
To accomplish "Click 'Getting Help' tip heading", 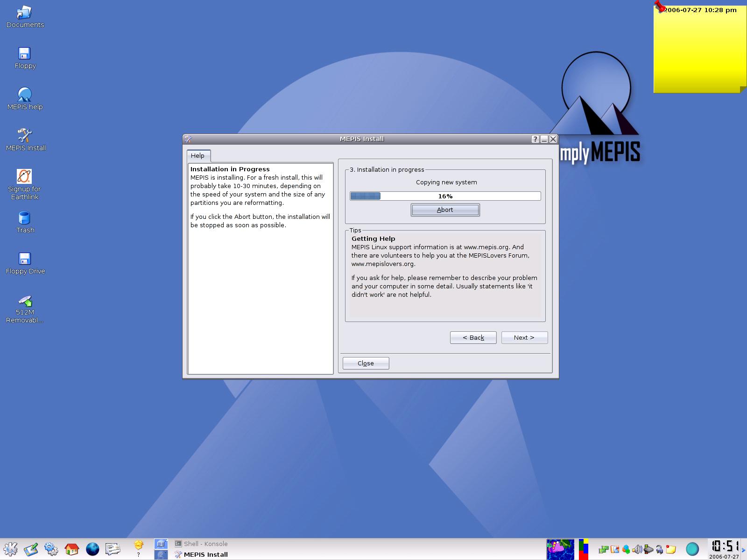I will (373, 239).
